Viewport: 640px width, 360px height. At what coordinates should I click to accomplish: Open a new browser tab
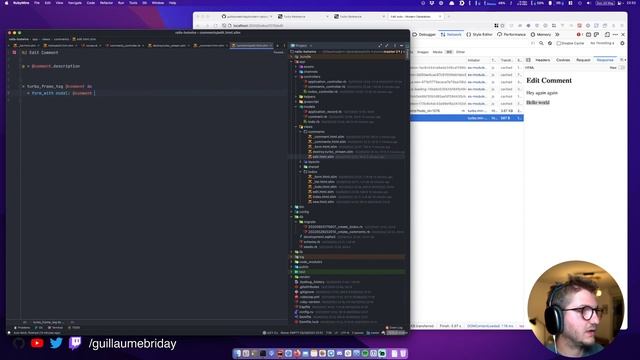pyautogui.click(x=449, y=17)
